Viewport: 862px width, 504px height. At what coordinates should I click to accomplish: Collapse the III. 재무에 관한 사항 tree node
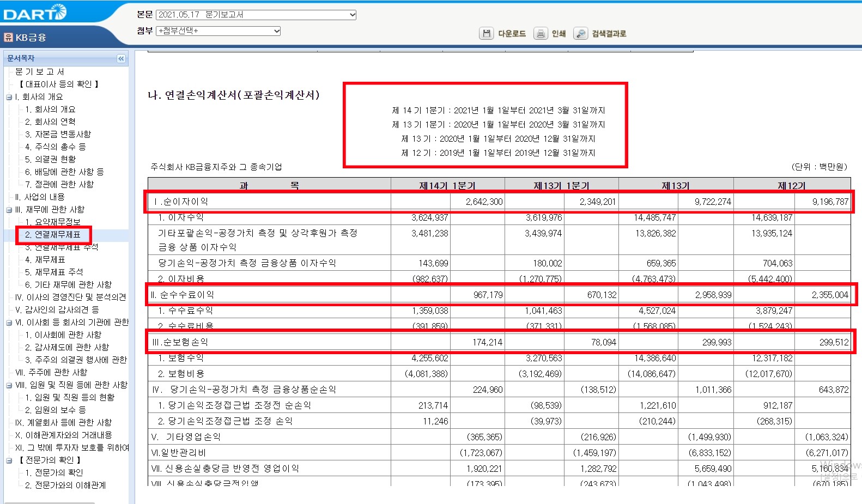pos(9,210)
